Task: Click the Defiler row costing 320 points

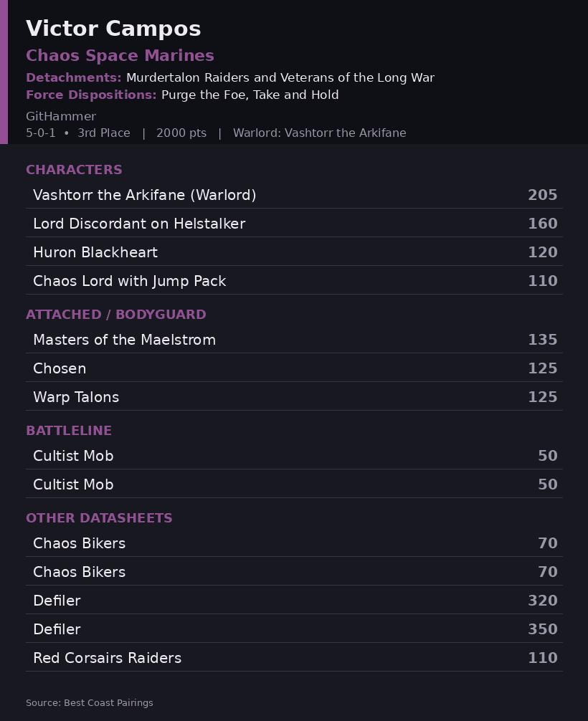Action: click(294, 600)
